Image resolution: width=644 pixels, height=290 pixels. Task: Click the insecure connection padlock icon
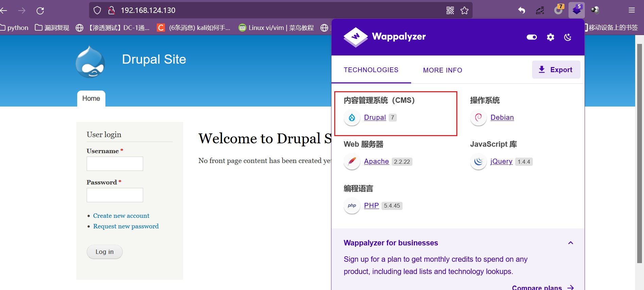tap(111, 10)
